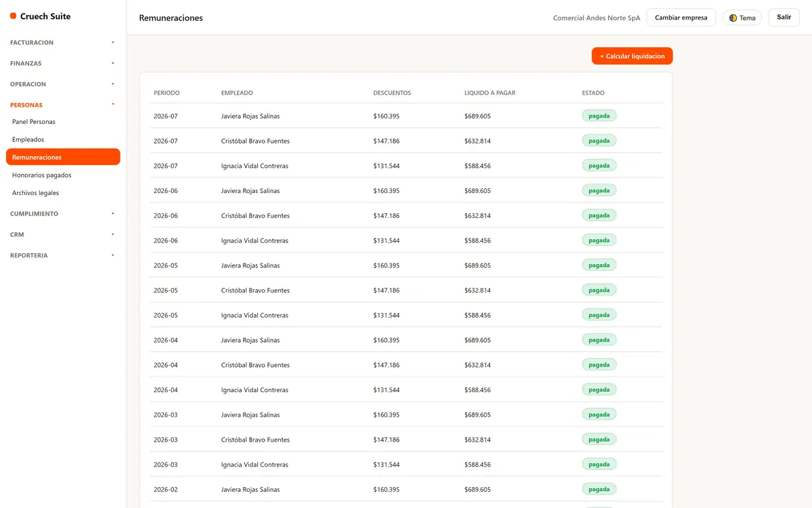Viewport: 812px width, 508px height.
Task: Click Javiera Rojas Salinas in 2026-04 row
Action: (x=250, y=340)
